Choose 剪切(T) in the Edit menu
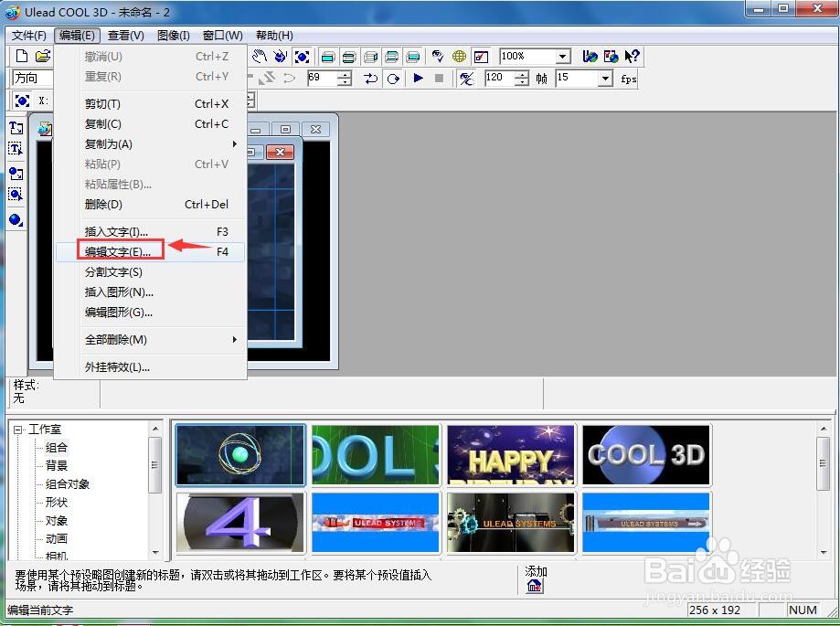 150,104
